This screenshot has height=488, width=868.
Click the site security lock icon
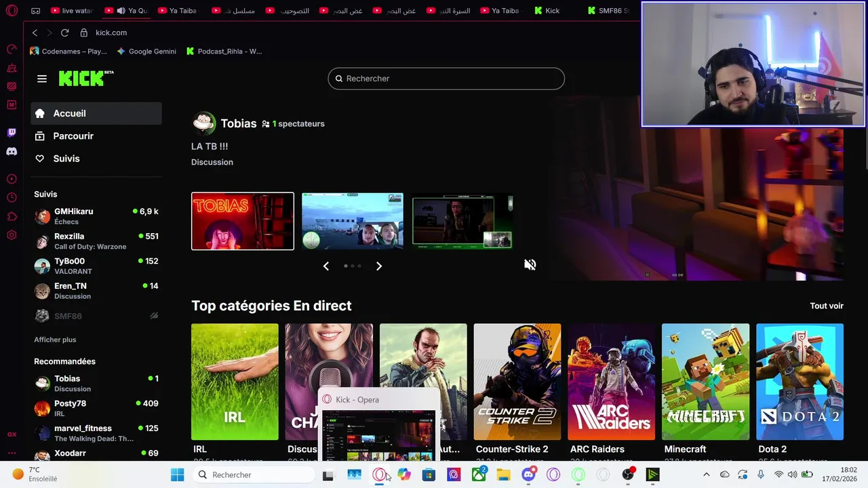point(84,33)
